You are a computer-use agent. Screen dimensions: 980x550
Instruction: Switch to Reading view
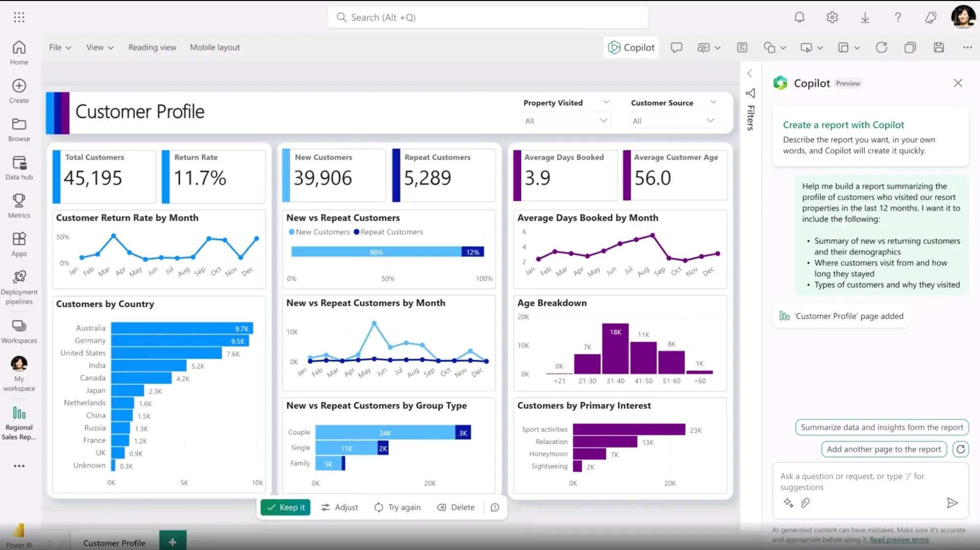152,48
